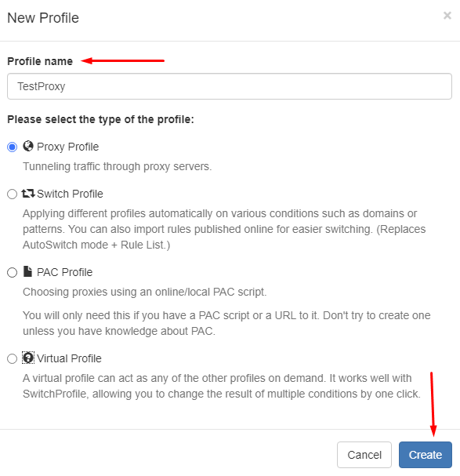This screenshot has width=460, height=476.
Task: Pick the Virtual Profile radio option
Action: pos(12,358)
